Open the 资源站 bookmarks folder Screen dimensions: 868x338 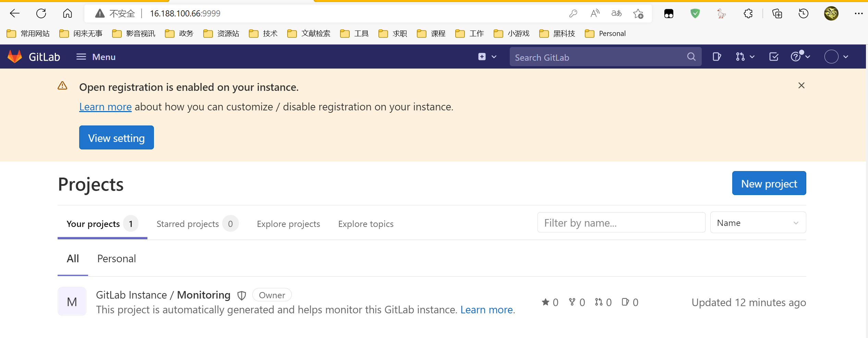point(221,34)
